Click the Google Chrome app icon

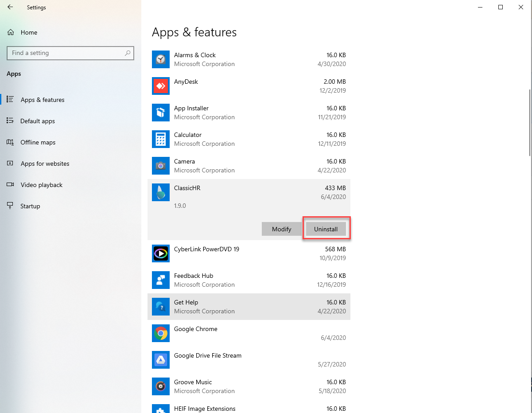pos(161,333)
